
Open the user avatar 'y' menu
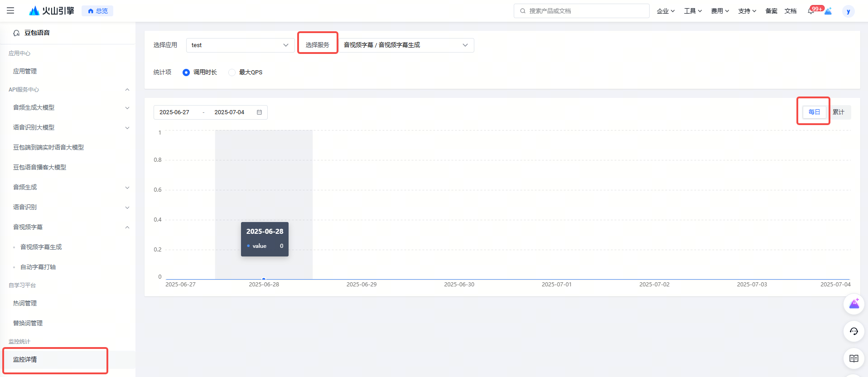(x=848, y=11)
